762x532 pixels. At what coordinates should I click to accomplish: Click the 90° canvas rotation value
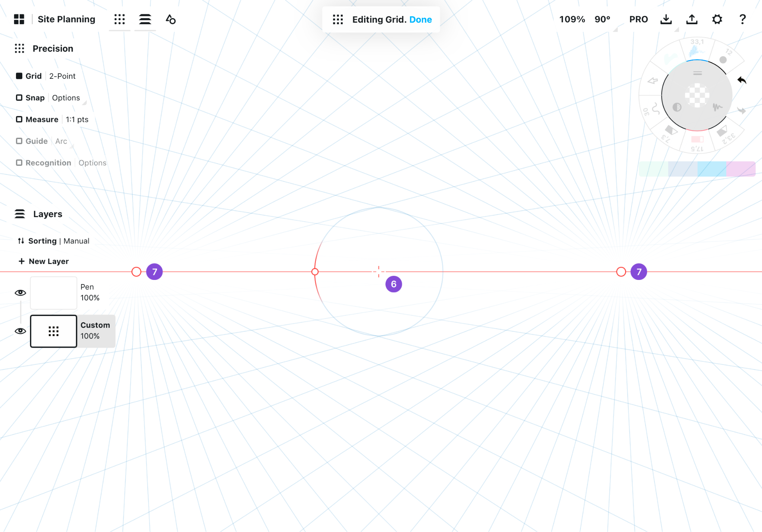point(602,19)
